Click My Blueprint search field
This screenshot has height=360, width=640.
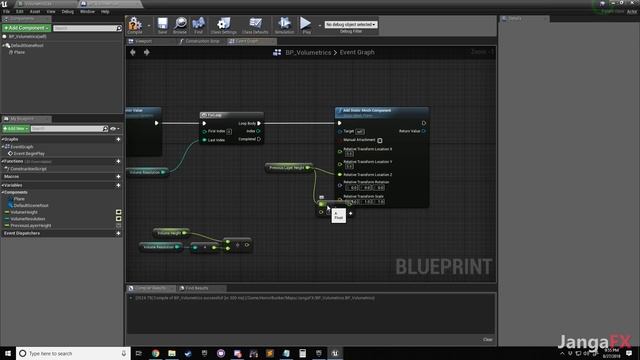click(67, 129)
